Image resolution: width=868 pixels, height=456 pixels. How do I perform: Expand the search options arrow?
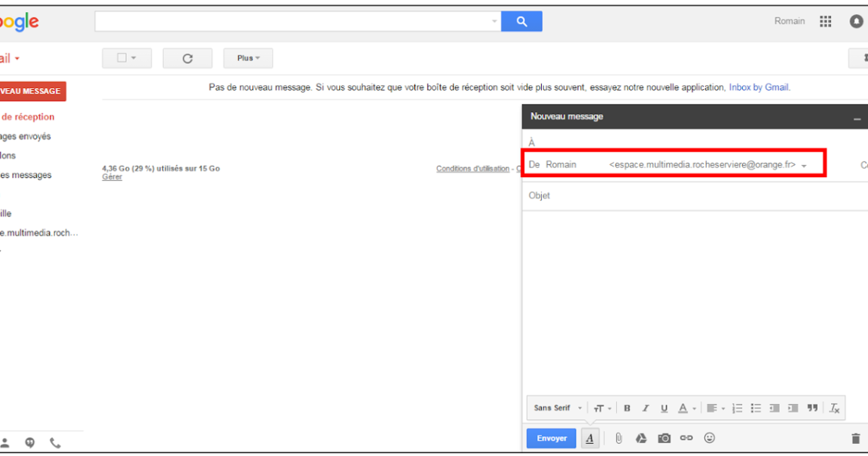tap(494, 22)
